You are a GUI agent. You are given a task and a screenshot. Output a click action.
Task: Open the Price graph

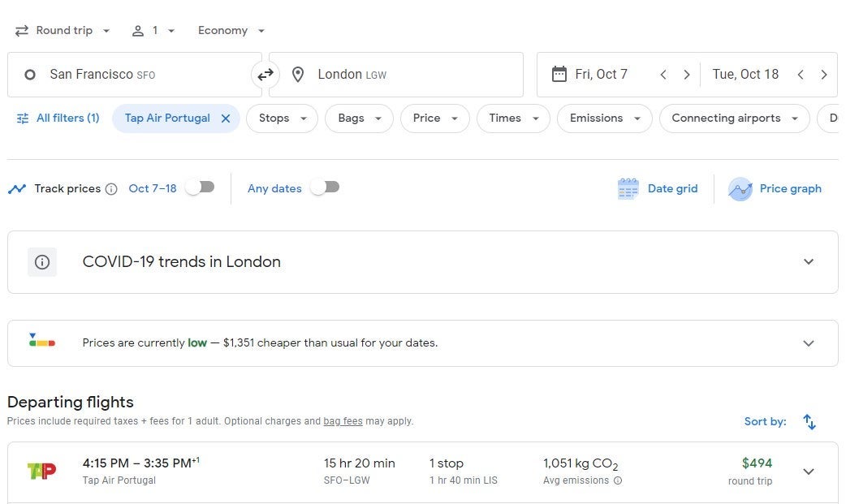click(x=775, y=188)
